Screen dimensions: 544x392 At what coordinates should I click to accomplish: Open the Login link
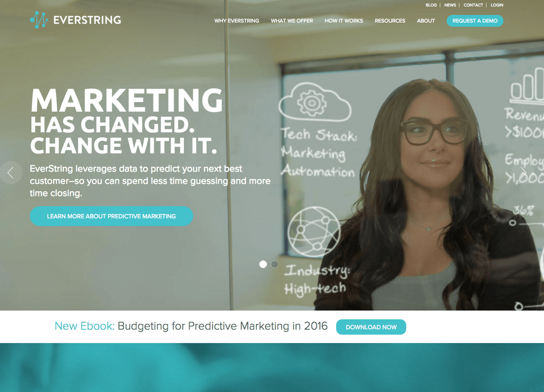click(x=497, y=5)
